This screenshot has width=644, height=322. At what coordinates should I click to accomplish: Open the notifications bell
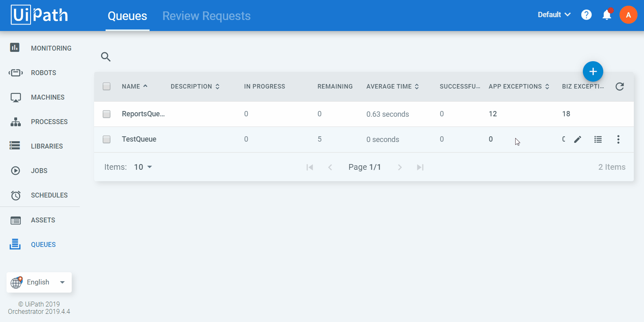607,15
